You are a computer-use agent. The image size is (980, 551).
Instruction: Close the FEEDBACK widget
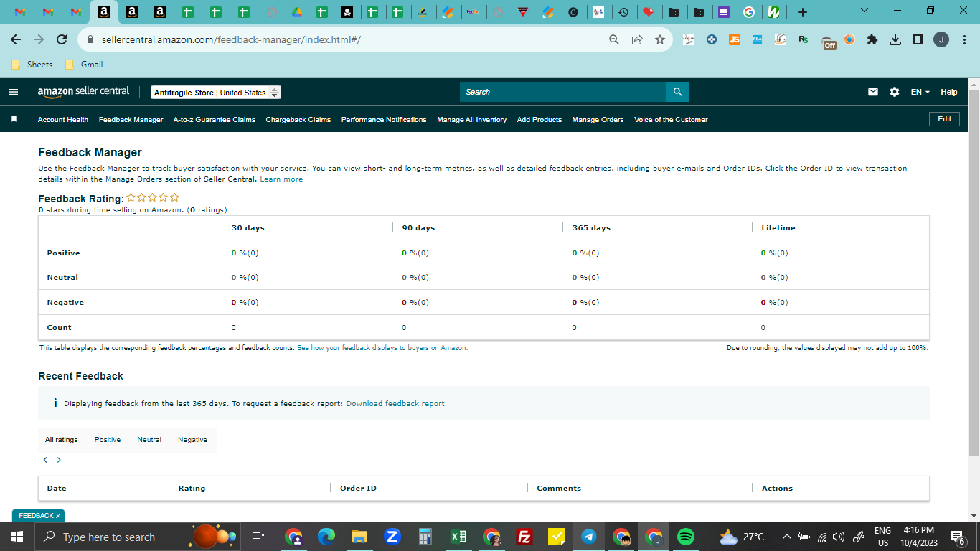pos(58,516)
